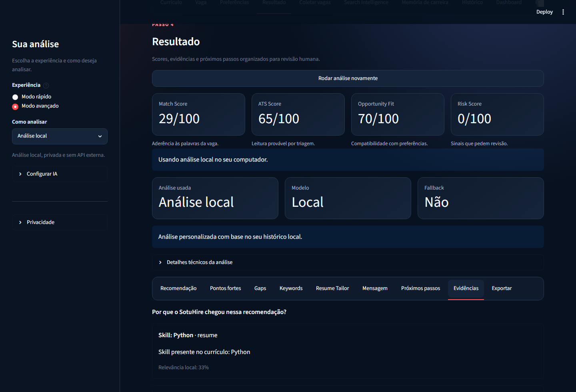Click the Experiência help icon
The height and width of the screenshot is (392, 576).
click(46, 85)
